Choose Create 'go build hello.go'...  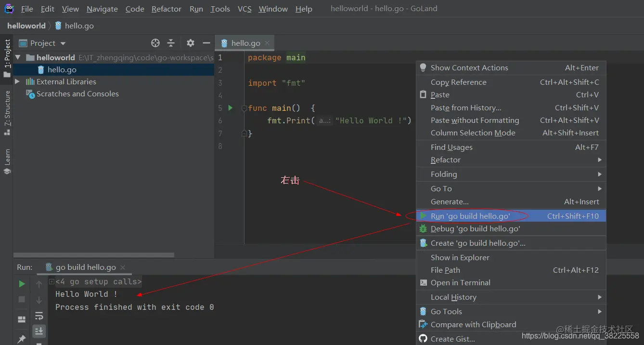511,243
